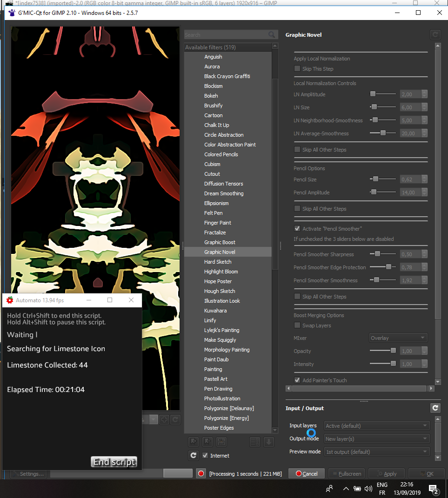Viewport: 448px width, 498px height.
Task: Click zoom-in plus icon below preview
Action: coord(164,419)
